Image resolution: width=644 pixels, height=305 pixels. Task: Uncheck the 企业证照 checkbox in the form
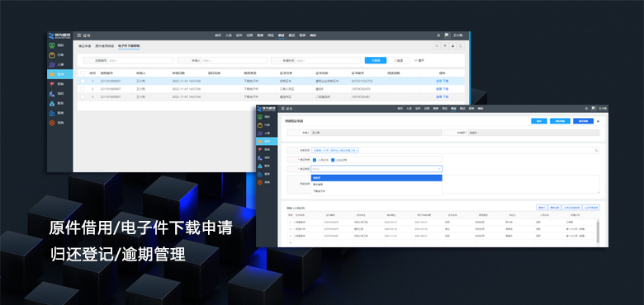pos(333,160)
